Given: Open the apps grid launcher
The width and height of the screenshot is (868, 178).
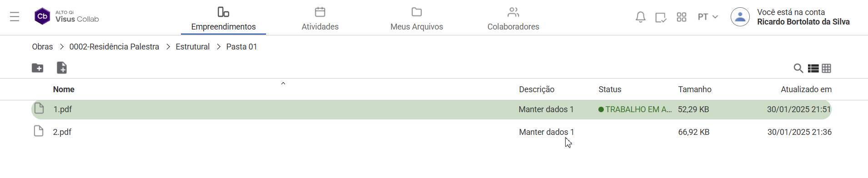Looking at the screenshot, I should [681, 17].
